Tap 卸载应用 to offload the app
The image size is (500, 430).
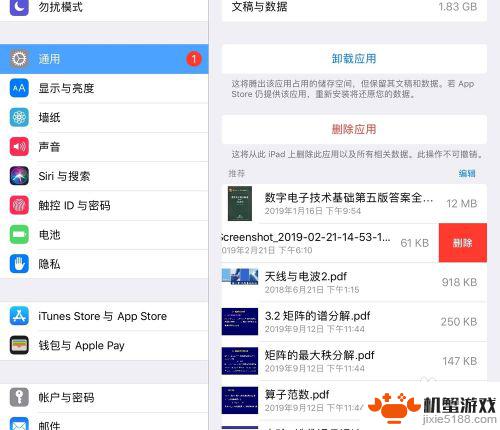coord(354,59)
